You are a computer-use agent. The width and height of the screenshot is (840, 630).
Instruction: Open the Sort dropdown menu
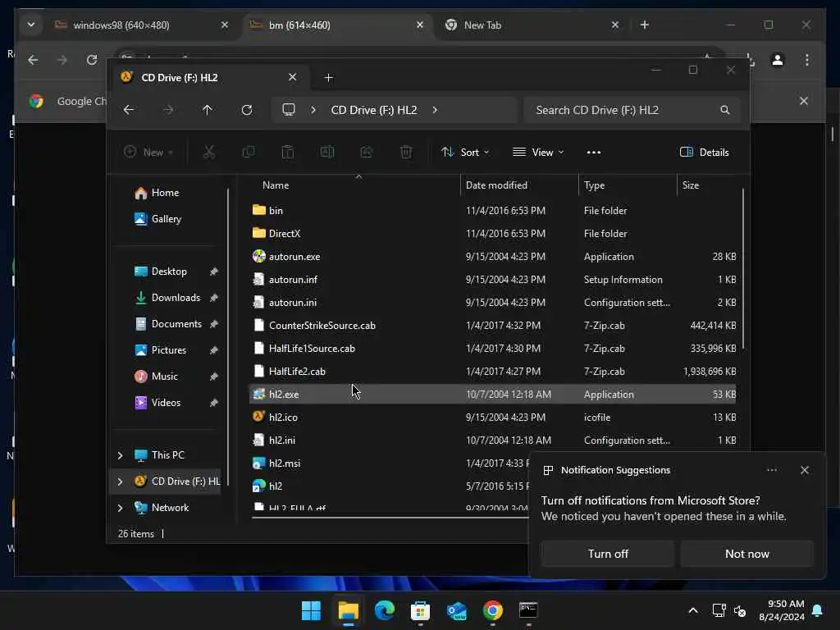click(x=465, y=152)
